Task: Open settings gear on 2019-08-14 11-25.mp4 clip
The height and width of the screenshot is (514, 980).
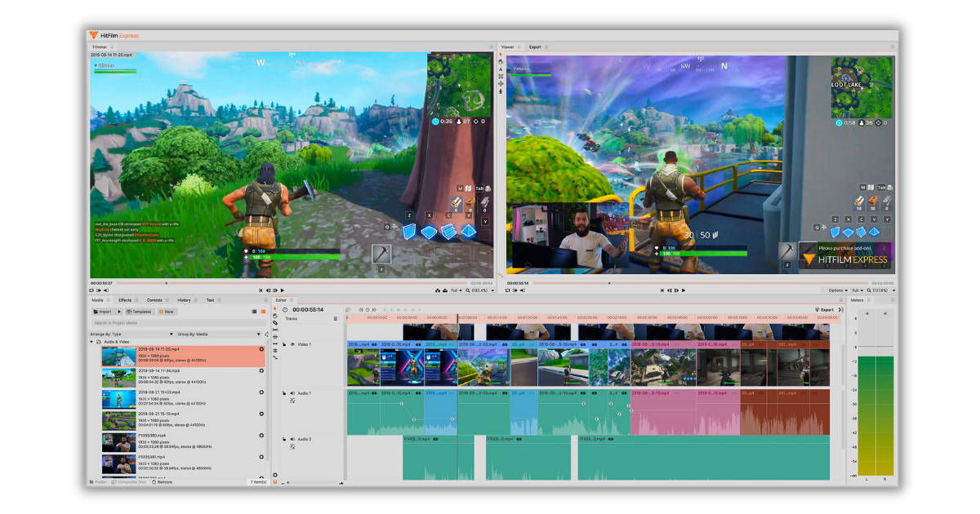Action: [261, 349]
